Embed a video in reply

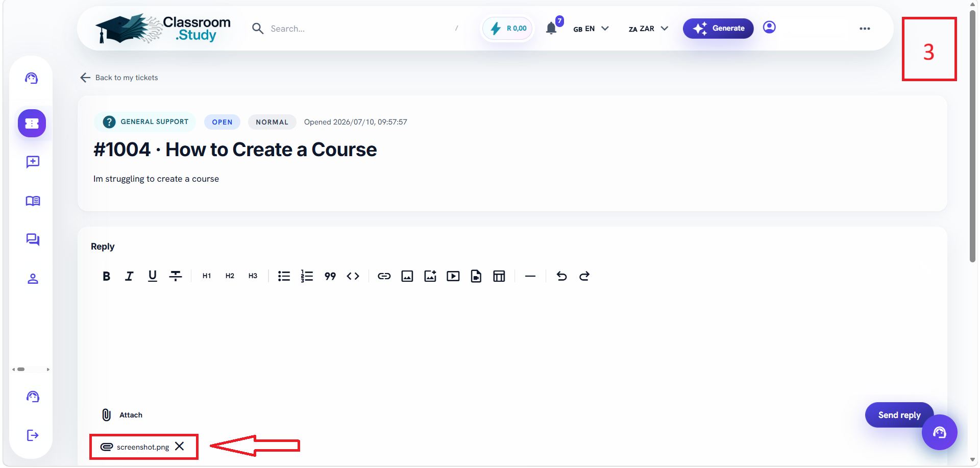point(453,276)
